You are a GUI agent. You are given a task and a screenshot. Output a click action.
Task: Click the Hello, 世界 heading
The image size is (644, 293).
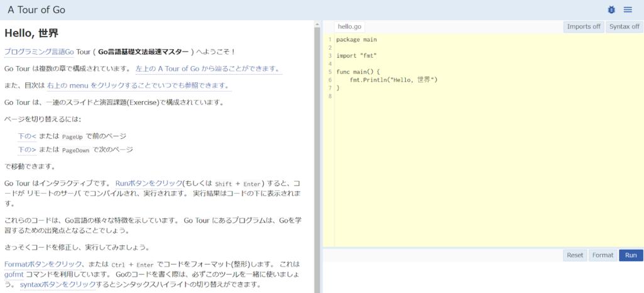point(31,33)
